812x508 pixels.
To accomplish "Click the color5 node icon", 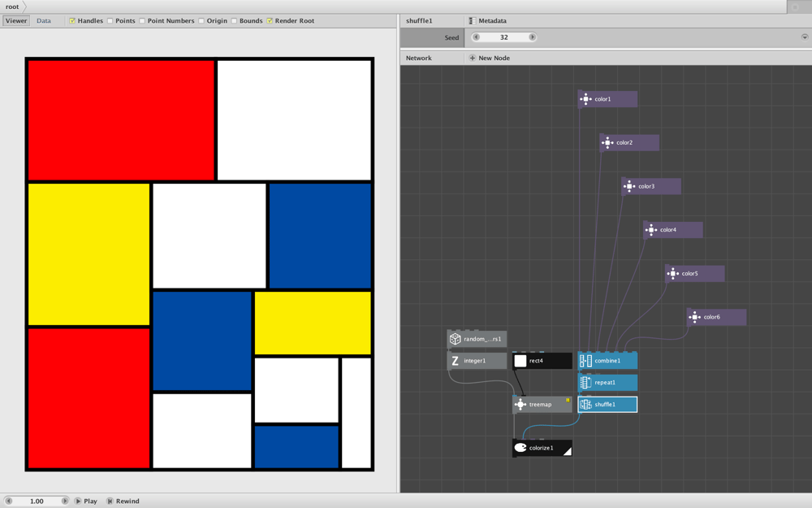I will pyautogui.click(x=672, y=273).
